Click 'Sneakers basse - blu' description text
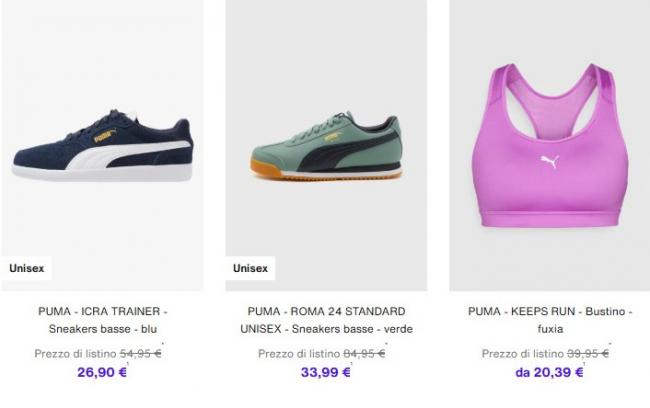This screenshot has height=408, width=650. [103, 329]
